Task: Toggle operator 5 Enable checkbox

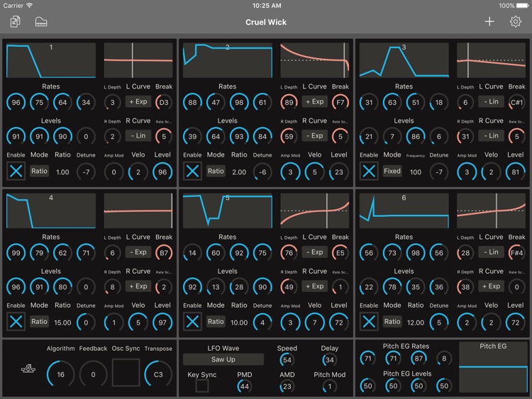Action: coord(192,321)
